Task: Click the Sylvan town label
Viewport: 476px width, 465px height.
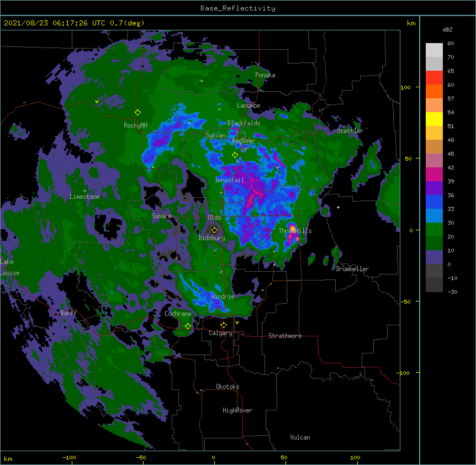Action: 215,135
